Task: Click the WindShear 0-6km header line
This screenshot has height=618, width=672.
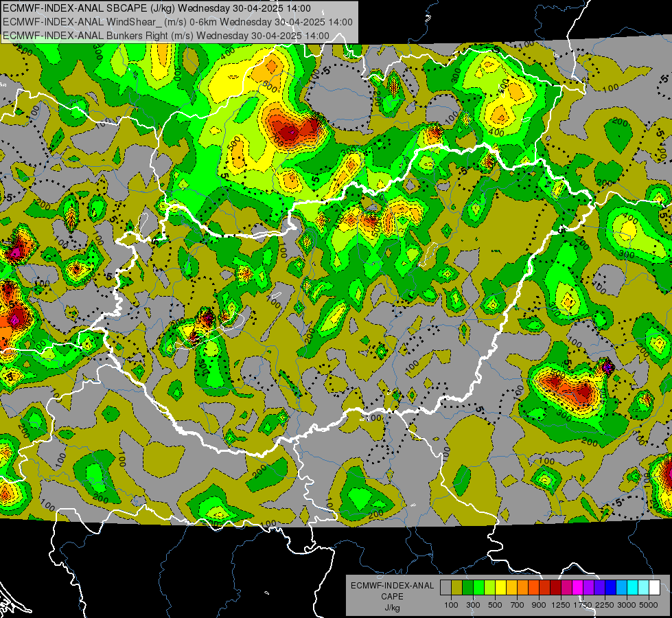Action: click(x=177, y=22)
